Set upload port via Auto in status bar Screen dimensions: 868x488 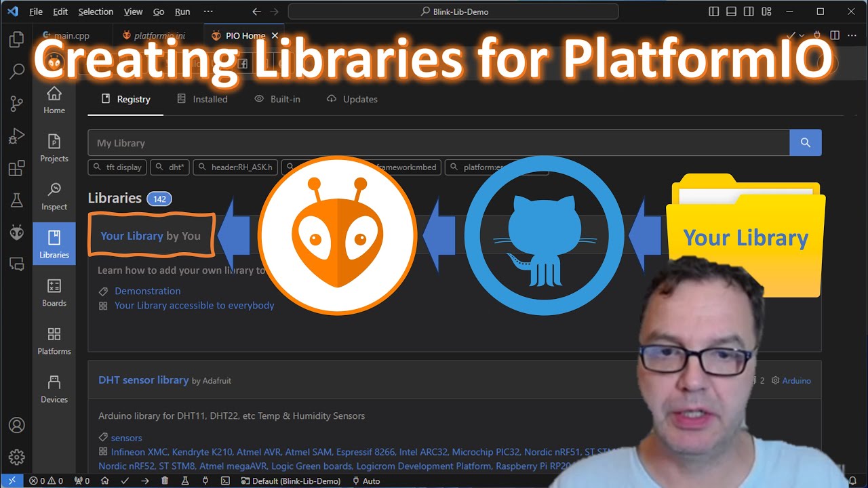point(366,481)
